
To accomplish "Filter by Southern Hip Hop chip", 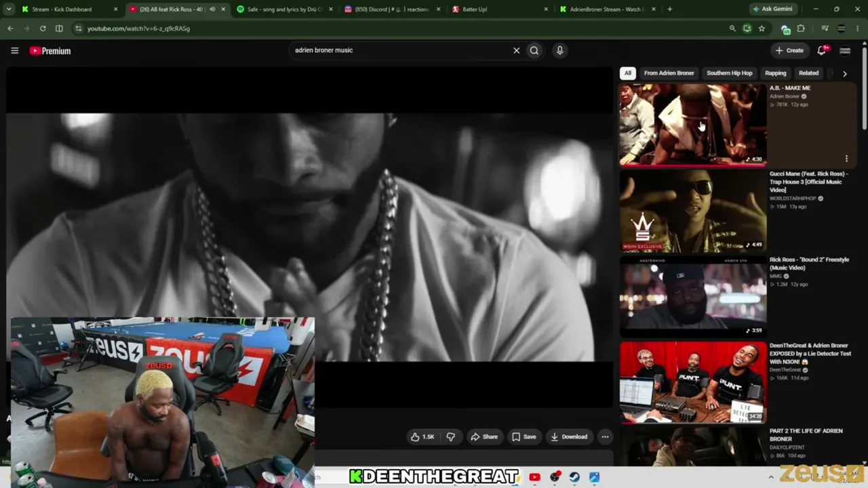I will (730, 73).
